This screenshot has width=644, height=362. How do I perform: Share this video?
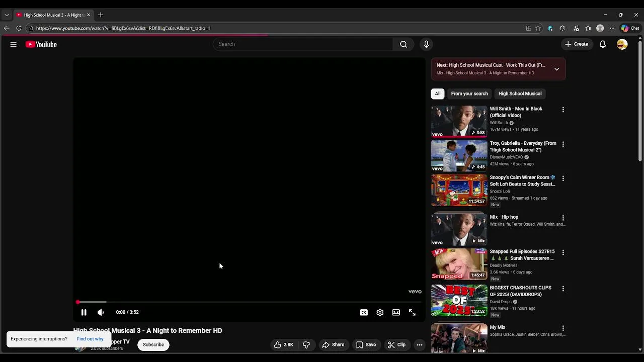333,345
